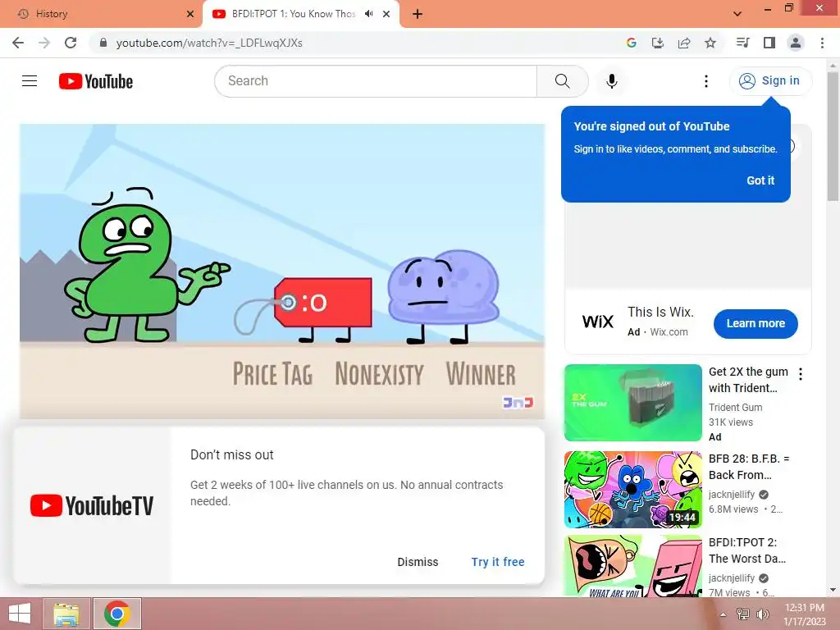This screenshot has height=630, width=840.
Task: Click the 'BFB 28: B.F.B. = Back From...' title
Action: click(x=748, y=467)
